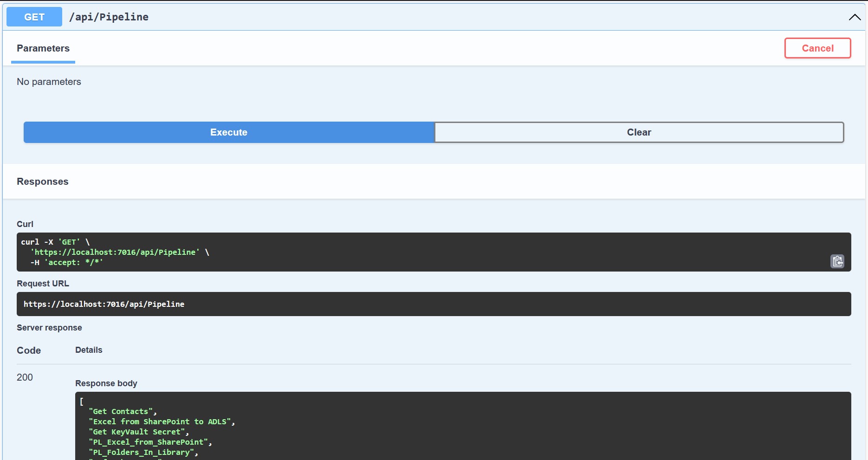
Task: Click the /api/Pipeline endpoint path
Action: (x=109, y=17)
